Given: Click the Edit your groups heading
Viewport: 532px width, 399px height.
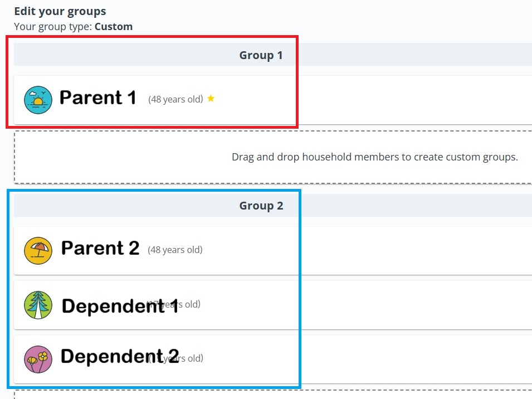Looking at the screenshot, I should point(60,11).
